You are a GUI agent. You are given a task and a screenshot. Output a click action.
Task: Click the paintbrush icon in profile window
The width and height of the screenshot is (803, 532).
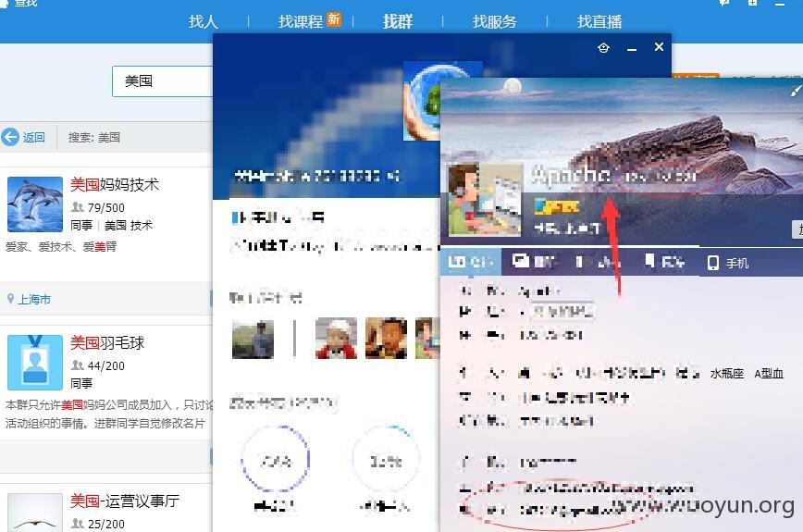pyautogui.click(x=795, y=91)
